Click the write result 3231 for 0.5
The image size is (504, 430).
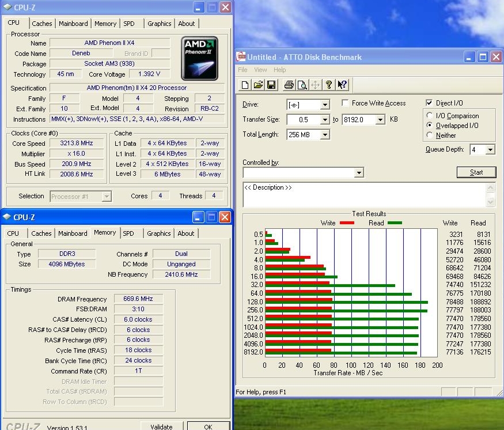[x=456, y=234]
